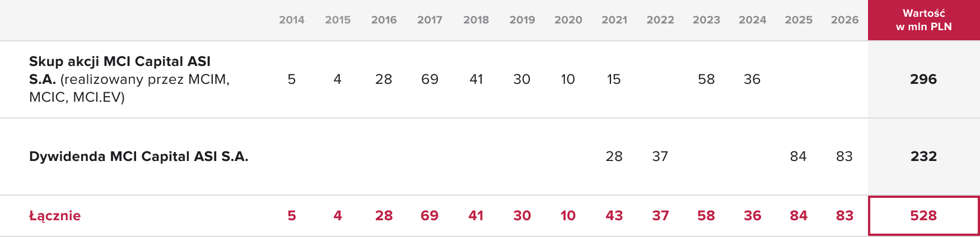Select the 2018 total 41 in Łącznie row

coord(476,216)
